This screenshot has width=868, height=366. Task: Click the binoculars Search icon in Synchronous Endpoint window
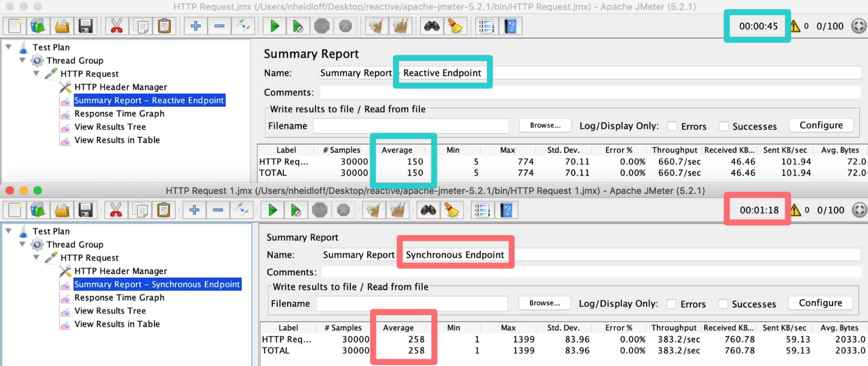click(429, 210)
